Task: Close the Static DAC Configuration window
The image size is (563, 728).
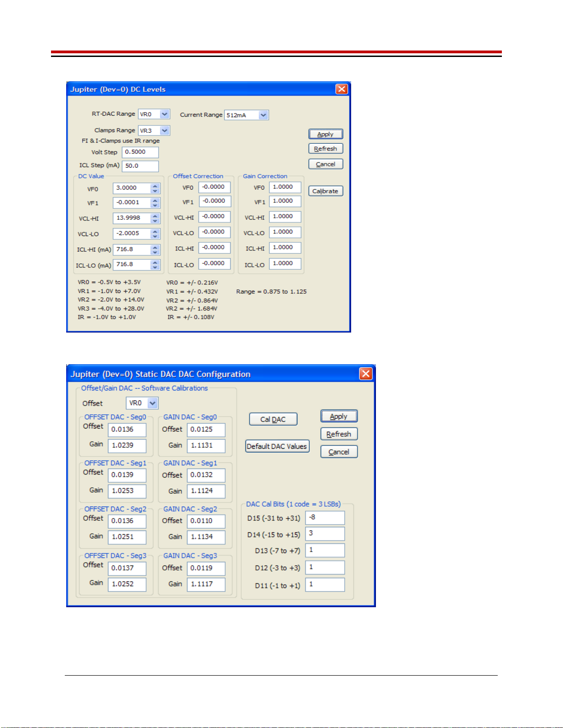Action: (366, 374)
